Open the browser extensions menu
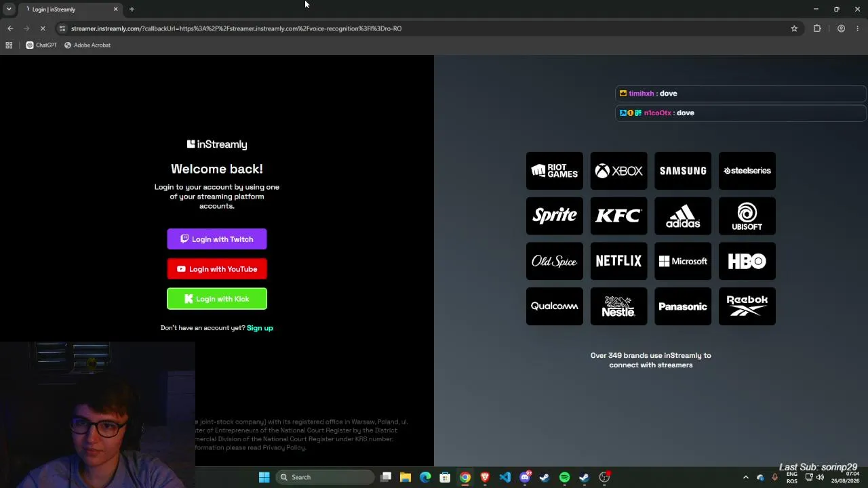Viewport: 868px width, 488px height. click(817, 28)
